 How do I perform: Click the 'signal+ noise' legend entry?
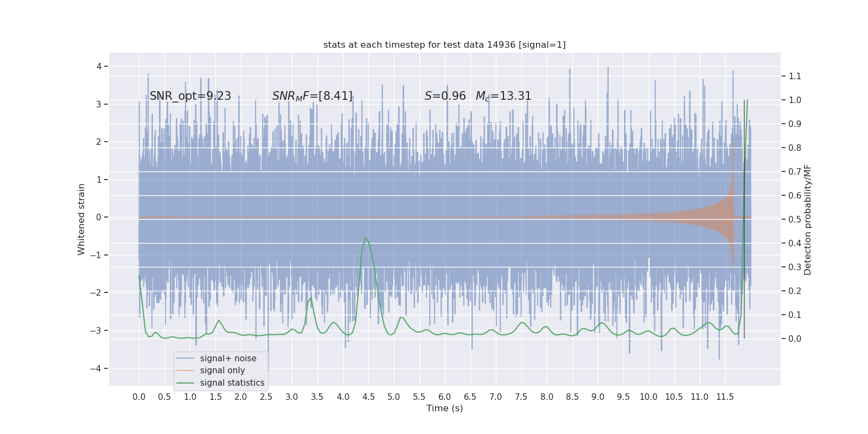tap(228, 359)
